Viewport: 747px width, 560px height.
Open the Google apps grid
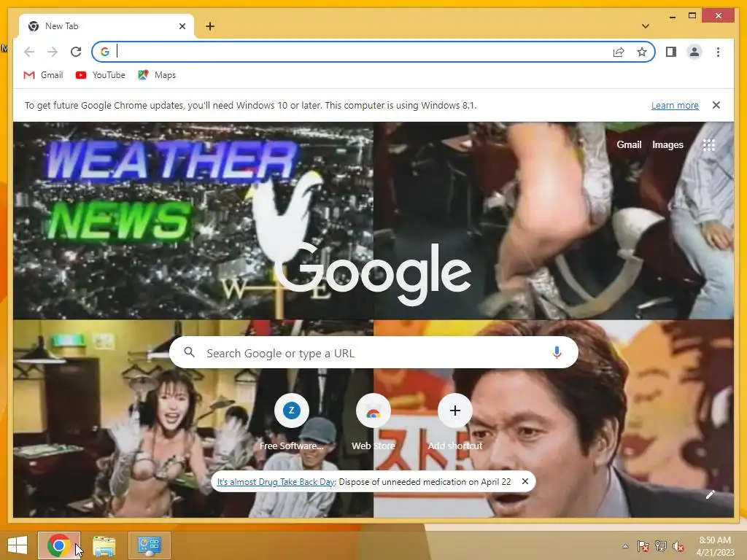pos(709,145)
